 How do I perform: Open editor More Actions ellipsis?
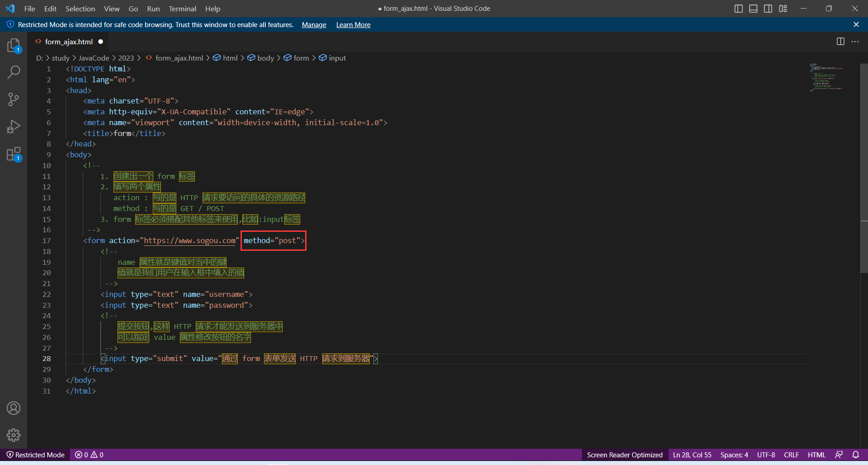coord(855,42)
